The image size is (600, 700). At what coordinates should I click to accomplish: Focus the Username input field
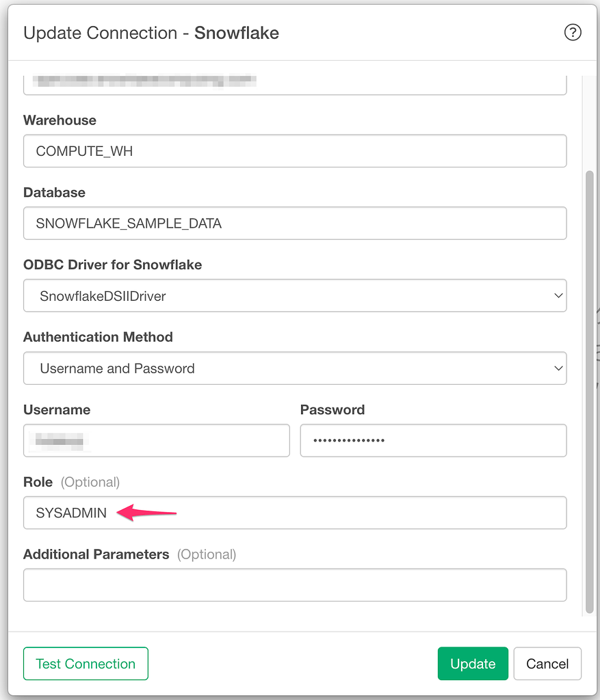[x=157, y=441]
